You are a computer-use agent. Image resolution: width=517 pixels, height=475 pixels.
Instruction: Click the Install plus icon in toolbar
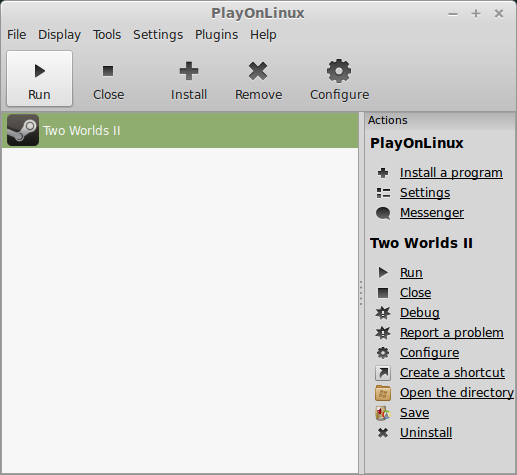click(x=189, y=71)
